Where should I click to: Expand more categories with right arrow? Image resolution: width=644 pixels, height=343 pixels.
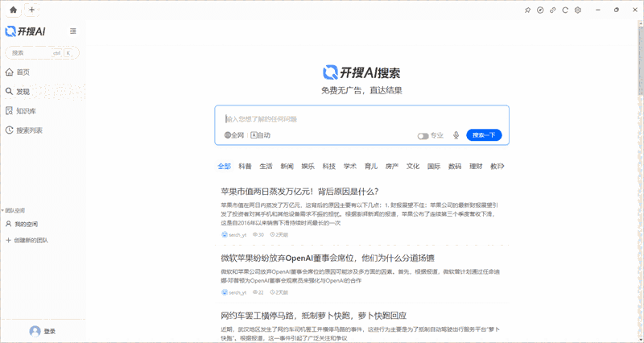502,167
